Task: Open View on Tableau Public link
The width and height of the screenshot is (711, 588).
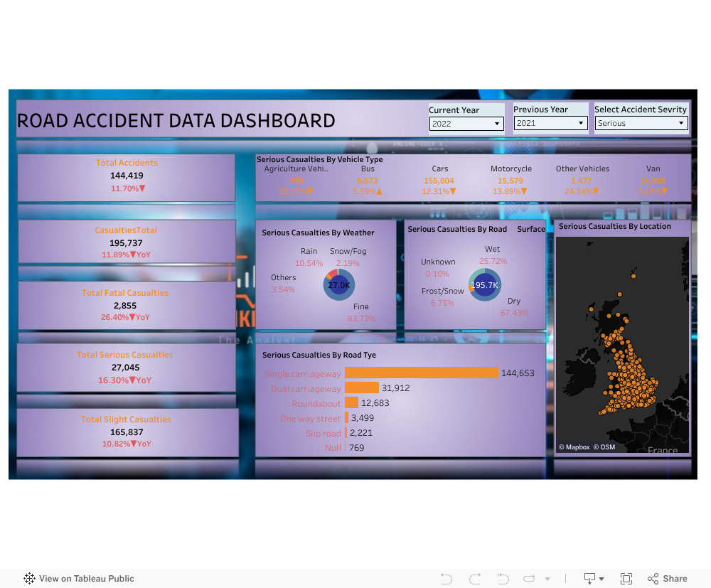Action: tap(79, 579)
